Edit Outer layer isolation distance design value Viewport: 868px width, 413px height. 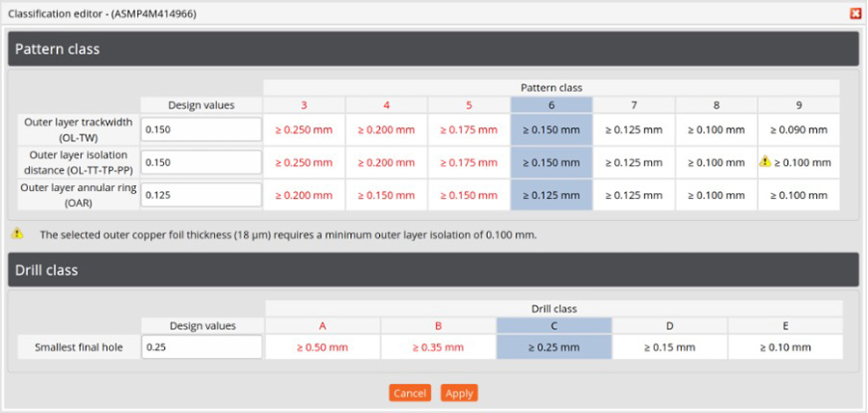(201, 162)
